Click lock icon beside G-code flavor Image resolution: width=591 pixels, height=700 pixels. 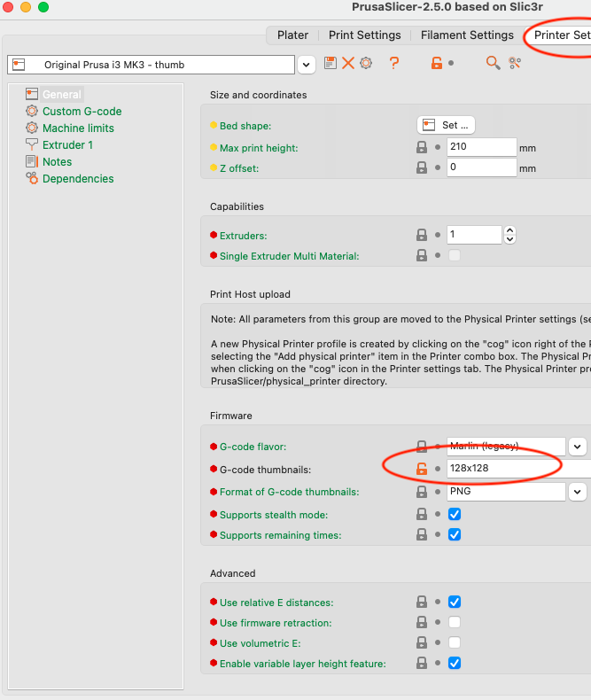click(x=422, y=446)
